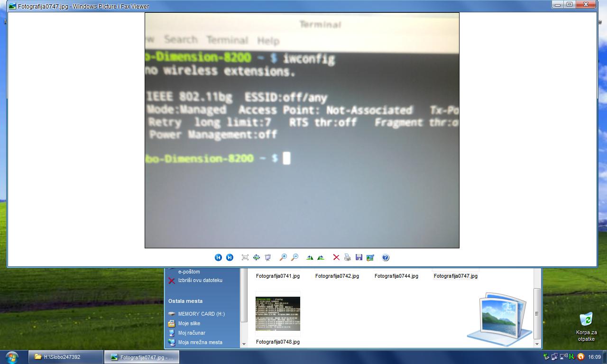Open Moj računar in the Explorer sidebar
607x364 pixels.
click(x=192, y=333)
